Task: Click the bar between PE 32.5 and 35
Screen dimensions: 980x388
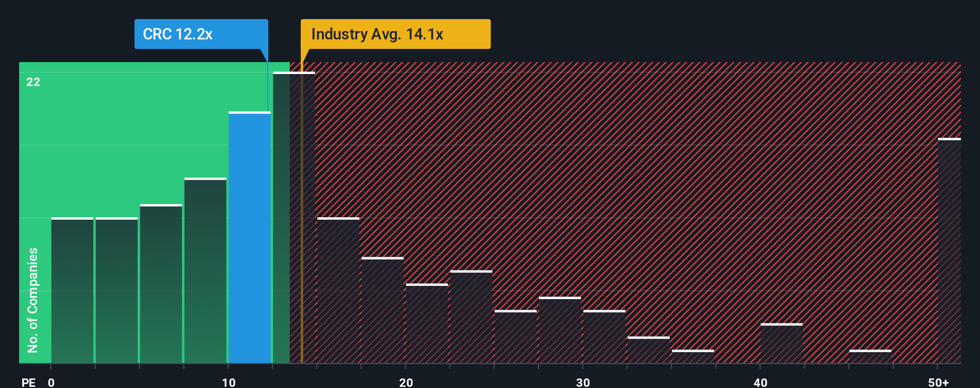Action: 648,350
